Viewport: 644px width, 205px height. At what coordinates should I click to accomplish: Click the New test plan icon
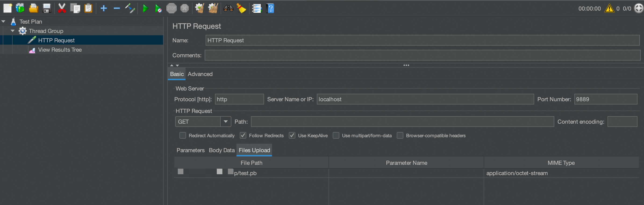pos(7,8)
